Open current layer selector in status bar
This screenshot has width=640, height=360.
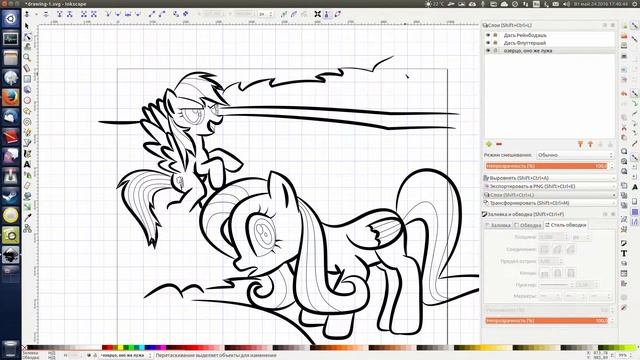[x=125, y=356]
